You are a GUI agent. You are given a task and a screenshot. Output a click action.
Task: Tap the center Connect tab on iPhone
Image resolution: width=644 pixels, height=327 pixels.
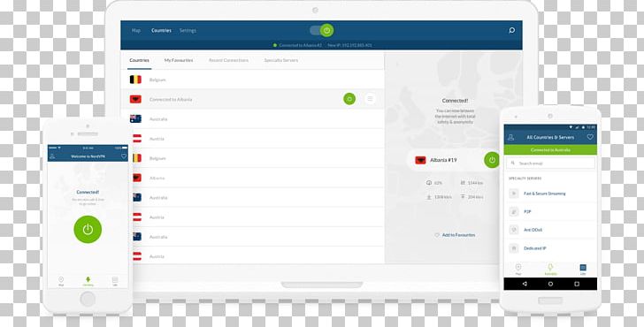88,281
